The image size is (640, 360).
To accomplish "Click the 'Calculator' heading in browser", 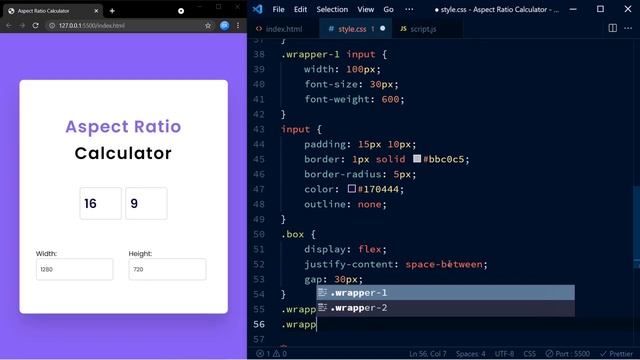I will point(123,153).
